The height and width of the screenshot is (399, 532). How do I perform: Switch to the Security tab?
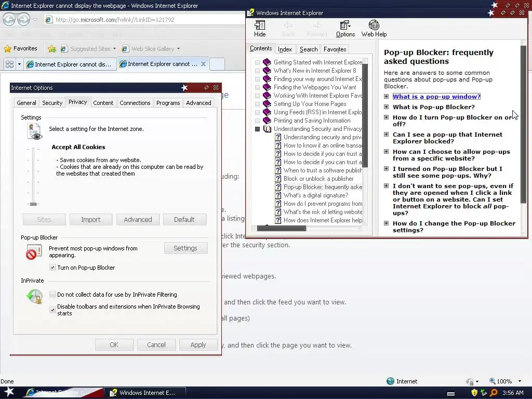(x=52, y=103)
